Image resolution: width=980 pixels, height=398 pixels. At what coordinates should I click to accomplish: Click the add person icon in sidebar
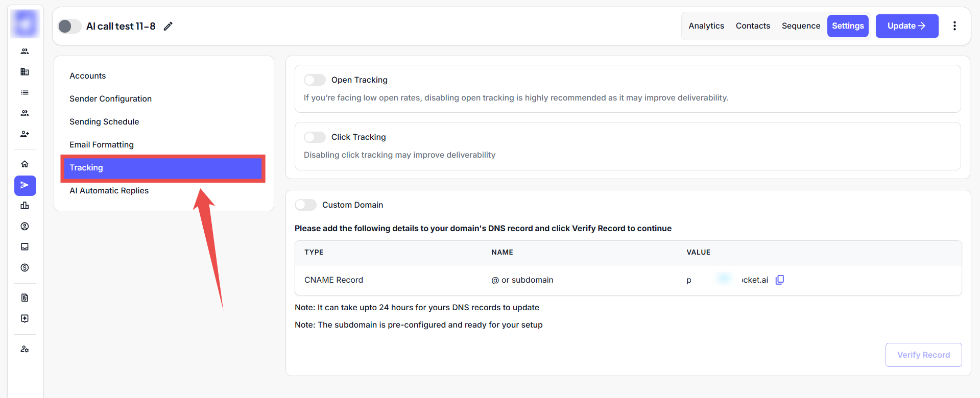click(x=25, y=134)
